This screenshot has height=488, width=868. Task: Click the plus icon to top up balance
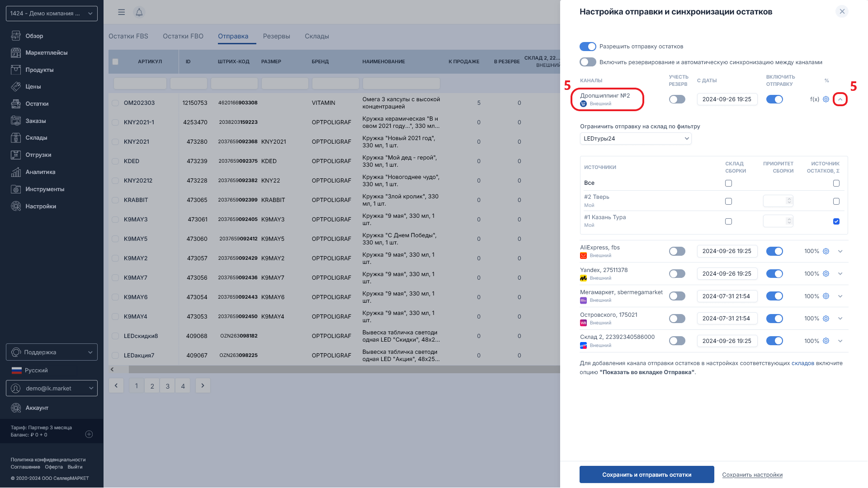[89, 434]
